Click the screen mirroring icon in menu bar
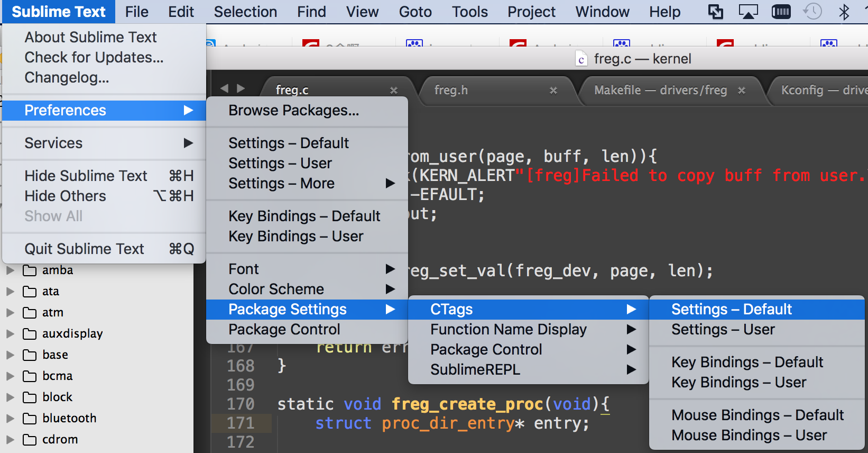Image resolution: width=868 pixels, height=453 pixels. [716, 12]
